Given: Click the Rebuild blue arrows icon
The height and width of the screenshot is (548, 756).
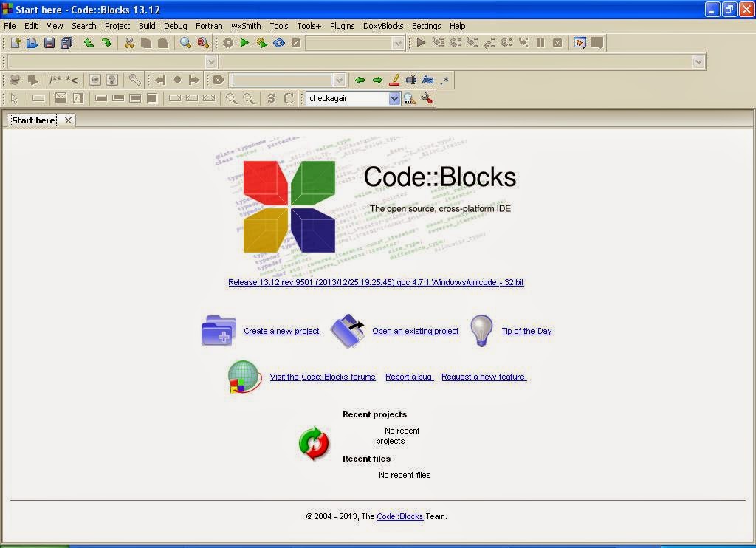Looking at the screenshot, I should (x=279, y=43).
